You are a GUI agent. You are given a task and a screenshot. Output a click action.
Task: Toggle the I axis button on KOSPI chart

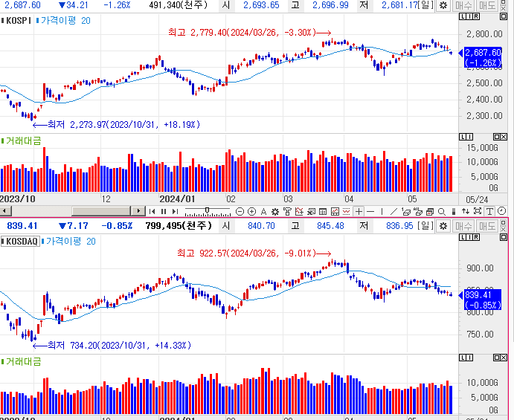coord(469,16)
